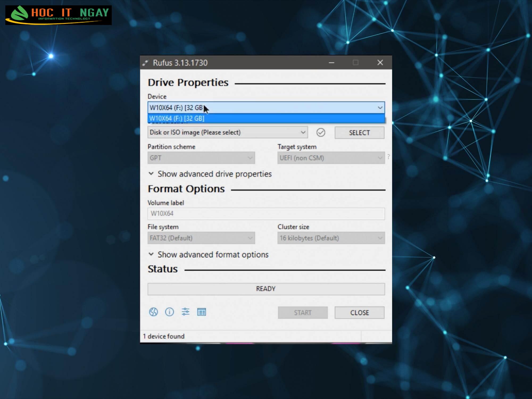Viewport: 532px width, 399px height.
Task: Open the File system FAT32 dropdown
Action: [201, 238]
